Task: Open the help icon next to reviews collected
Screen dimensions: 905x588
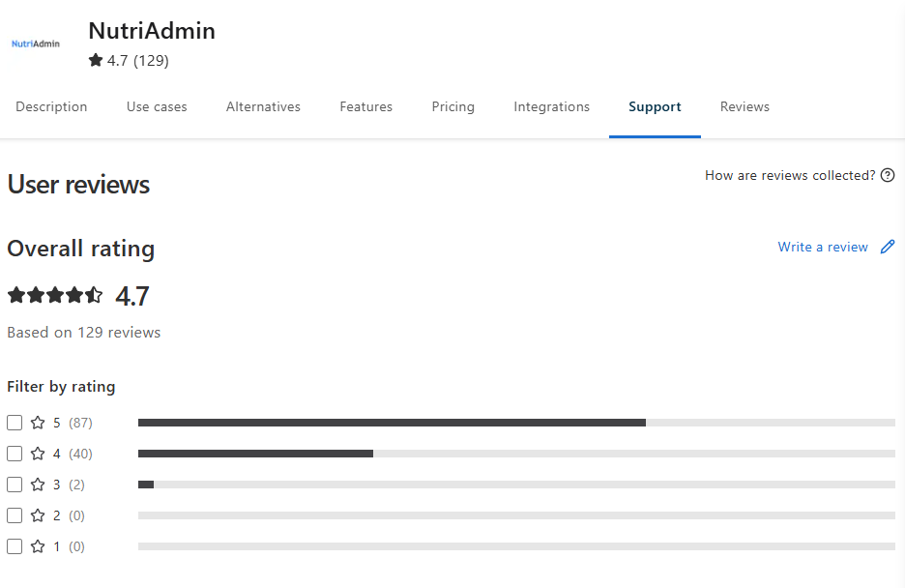Action: 888,175
